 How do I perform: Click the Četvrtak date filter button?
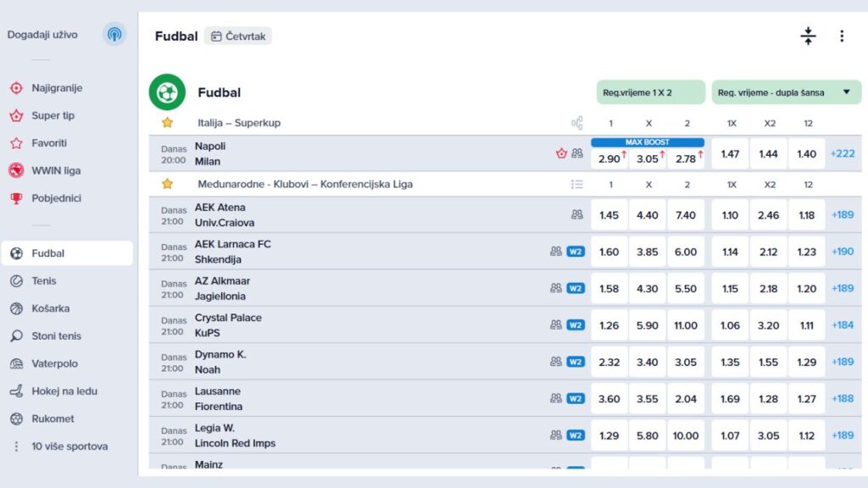[238, 36]
